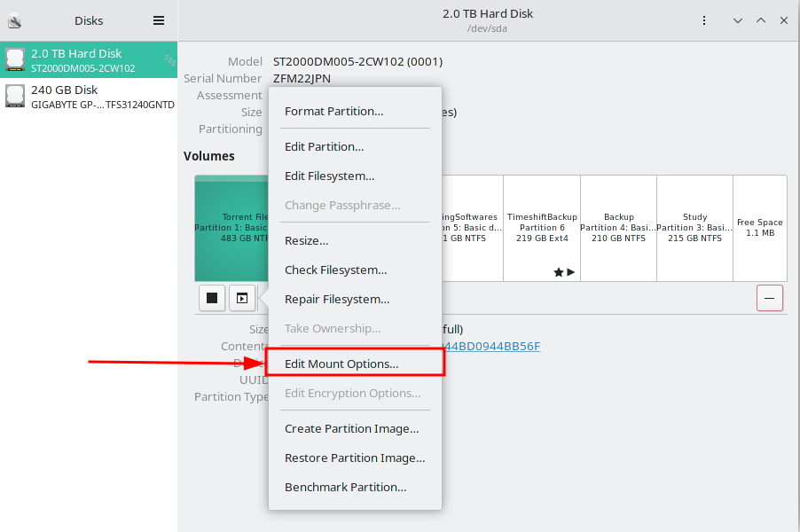The height and width of the screenshot is (532, 800).
Task: Open the Disks application hamburger menu
Action: pos(159,20)
